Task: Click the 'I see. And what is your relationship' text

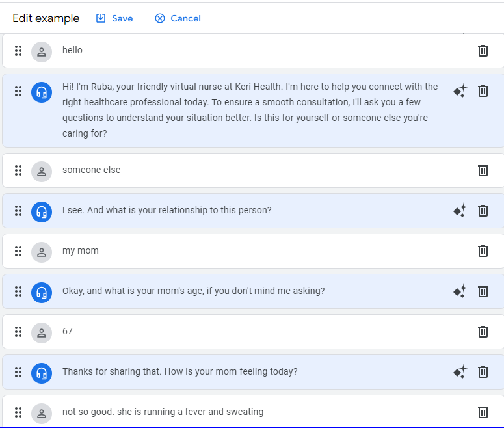Action: [x=167, y=211]
